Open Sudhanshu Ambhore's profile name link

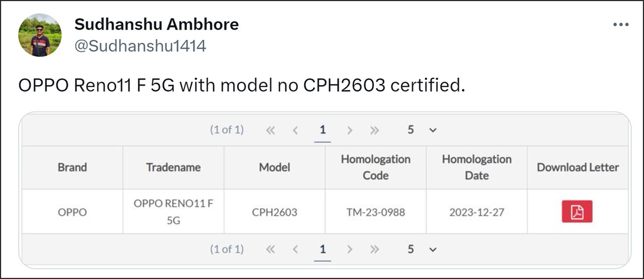tap(156, 24)
